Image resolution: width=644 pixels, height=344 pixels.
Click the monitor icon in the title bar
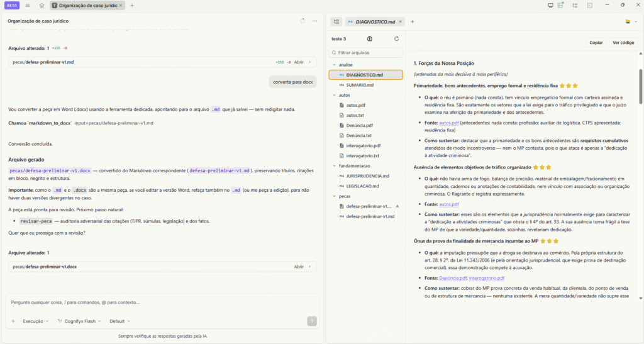coord(550,5)
